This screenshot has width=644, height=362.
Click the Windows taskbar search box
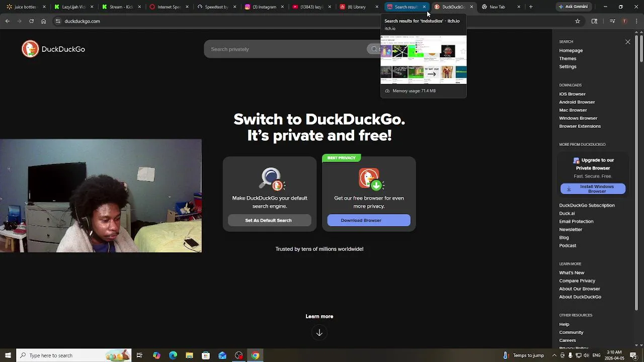[73, 355]
